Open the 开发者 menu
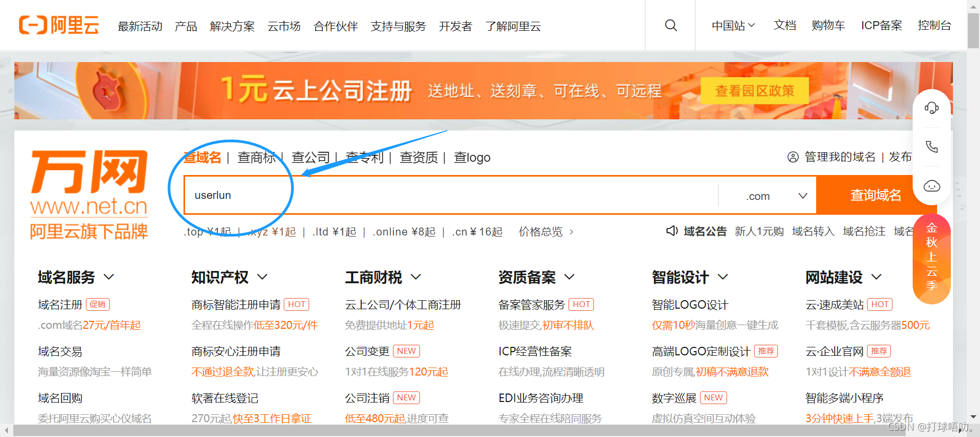Image resolution: width=980 pixels, height=437 pixels. [456, 26]
